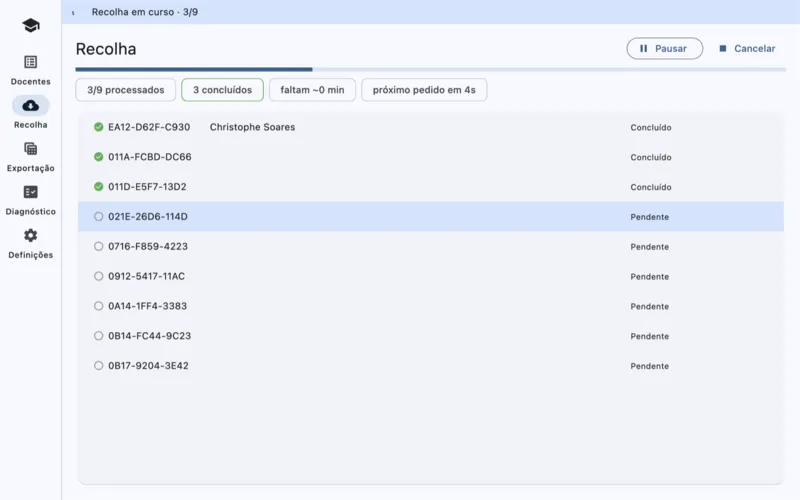Select the code 0912-5417-11AC
This screenshot has height=500, width=800.
(x=146, y=276)
